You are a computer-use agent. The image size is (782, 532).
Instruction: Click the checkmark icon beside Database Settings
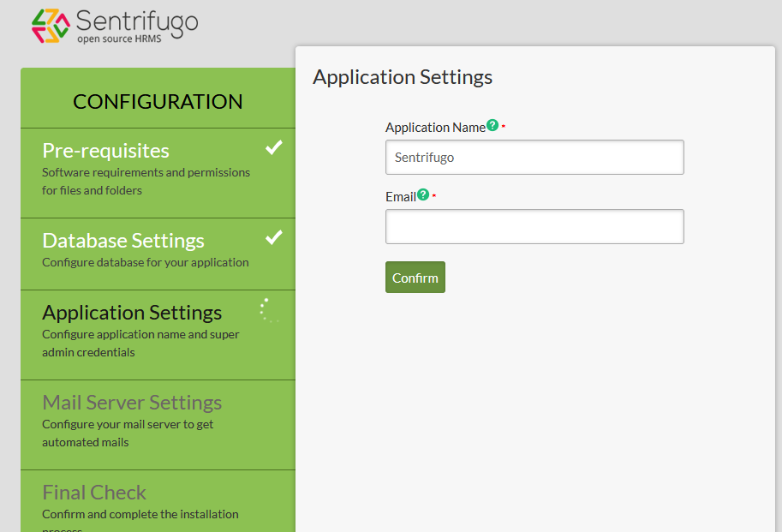273,238
